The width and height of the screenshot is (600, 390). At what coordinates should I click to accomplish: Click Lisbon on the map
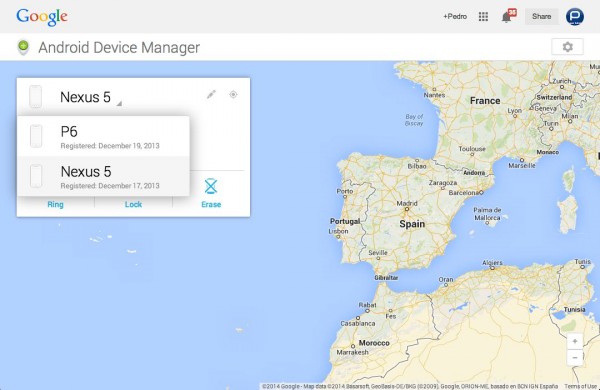point(338,231)
